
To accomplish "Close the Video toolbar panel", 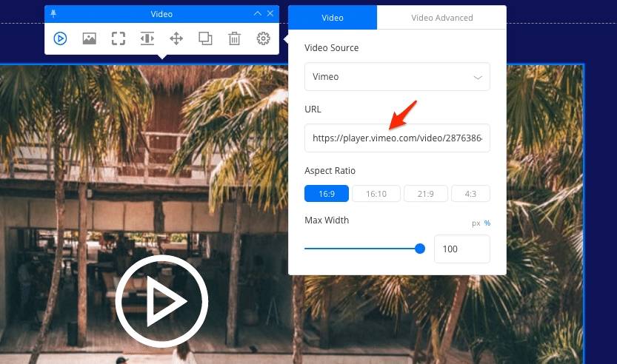I will coord(270,13).
